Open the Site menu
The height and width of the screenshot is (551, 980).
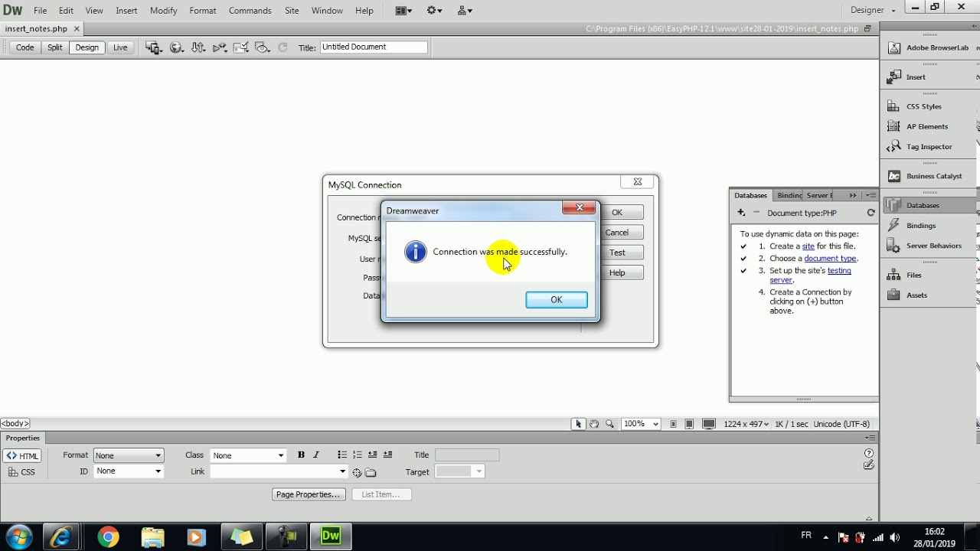coord(292,11)
